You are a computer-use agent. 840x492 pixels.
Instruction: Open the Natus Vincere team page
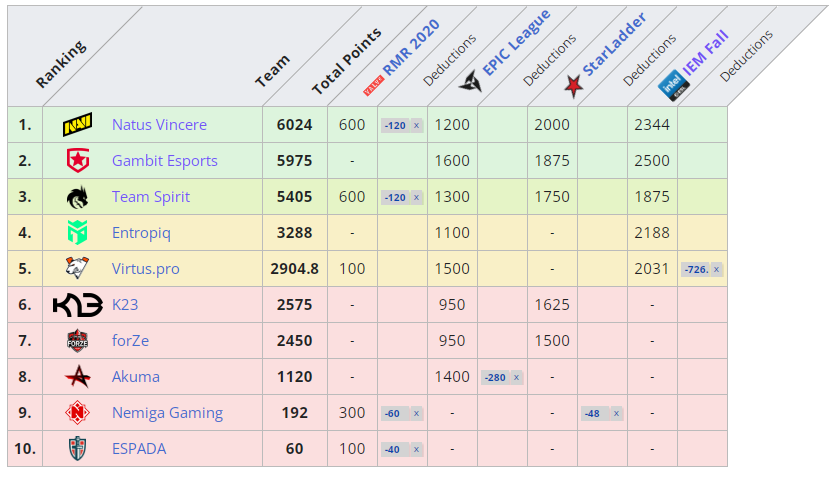point(159,125)
